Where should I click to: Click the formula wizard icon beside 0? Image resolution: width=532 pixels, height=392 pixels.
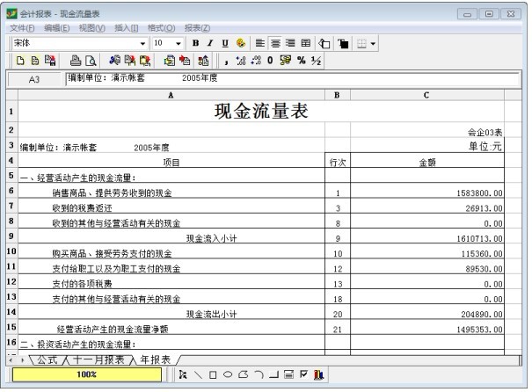point(285,61)
